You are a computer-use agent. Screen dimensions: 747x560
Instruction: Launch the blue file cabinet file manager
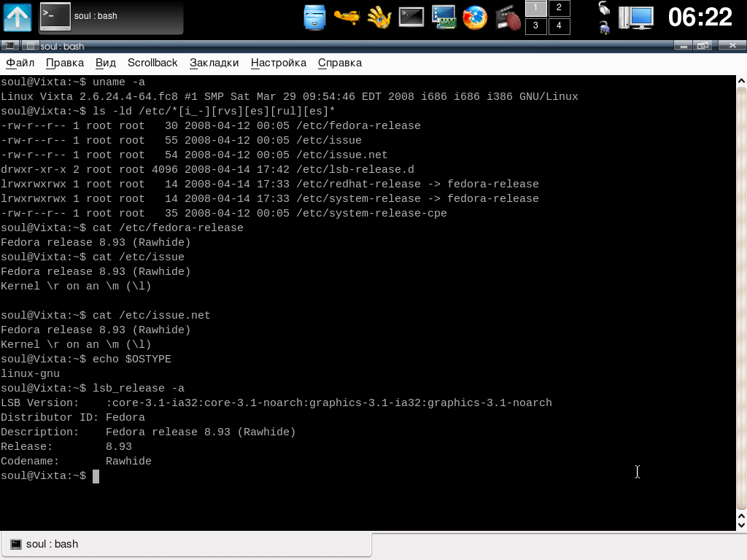[x=314, y=17]
